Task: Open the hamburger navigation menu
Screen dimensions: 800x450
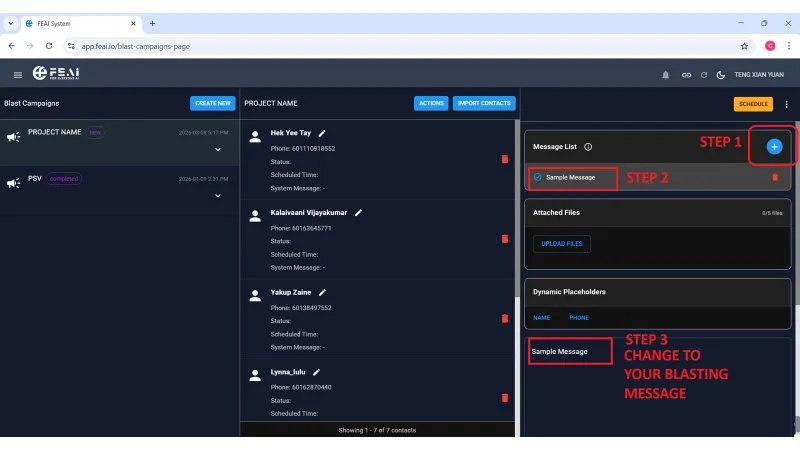Action: pos(18,75)
